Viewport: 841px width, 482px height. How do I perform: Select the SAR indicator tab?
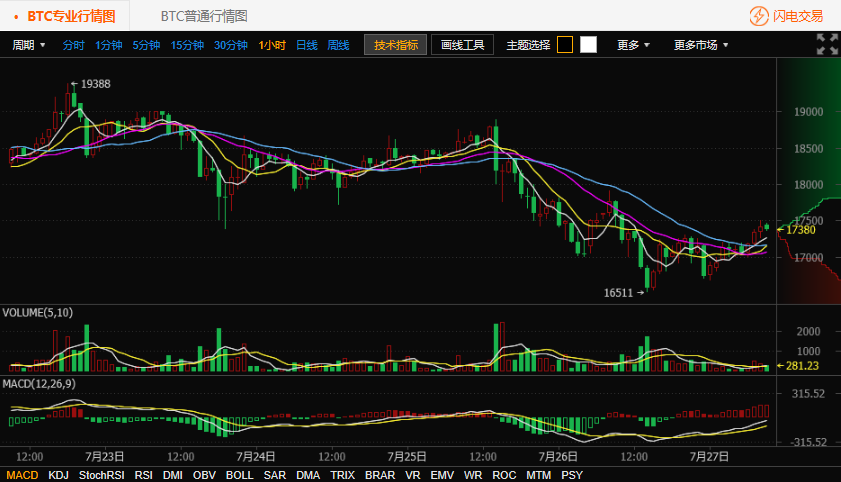(x=275, y=475)
